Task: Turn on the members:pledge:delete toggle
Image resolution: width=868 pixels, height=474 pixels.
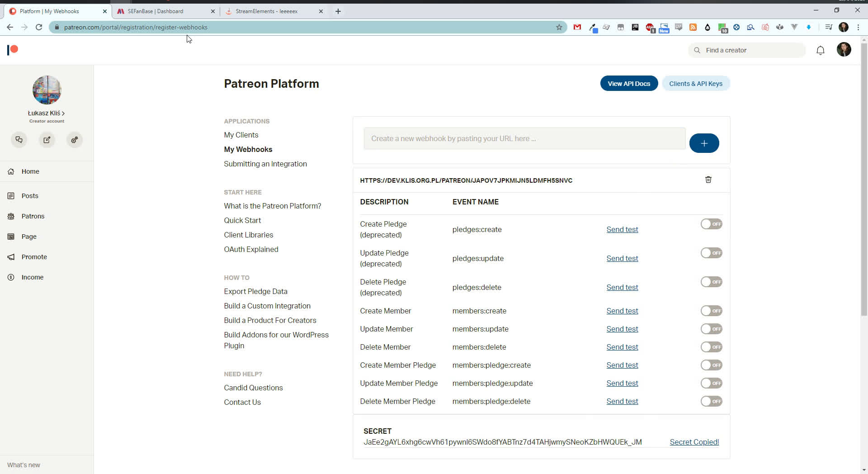Action: pyautogui.click(x=711, y=401)
